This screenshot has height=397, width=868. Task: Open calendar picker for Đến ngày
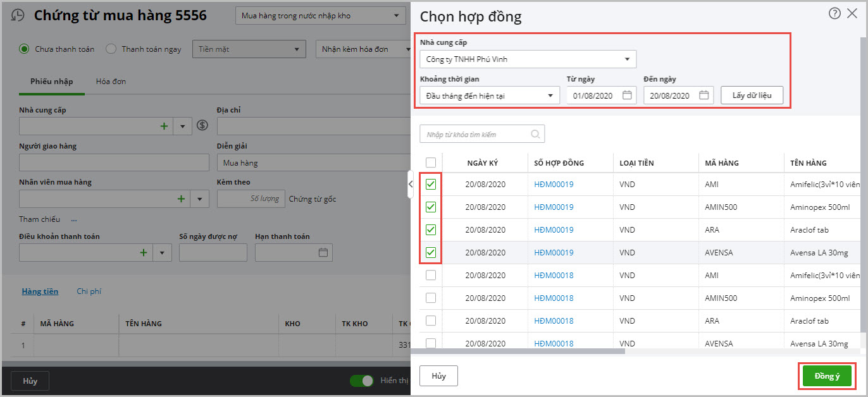coord(704,95)
